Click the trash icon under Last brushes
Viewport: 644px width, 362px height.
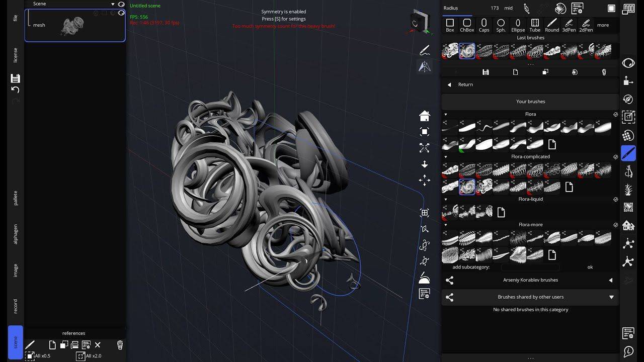click(604, 72)
